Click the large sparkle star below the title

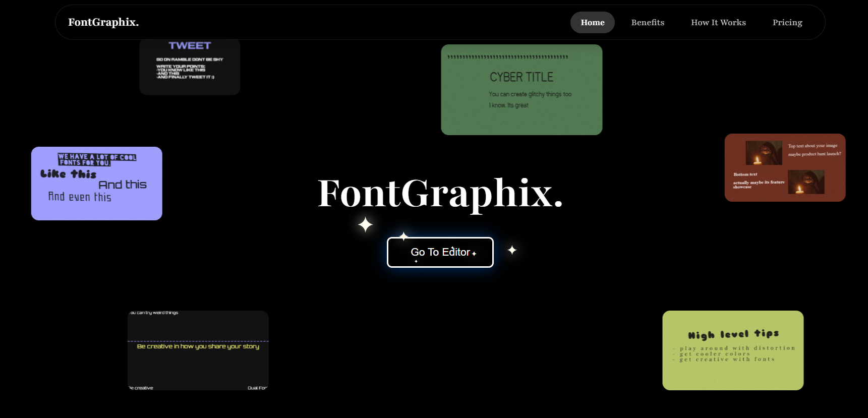[x=365, y=224]
